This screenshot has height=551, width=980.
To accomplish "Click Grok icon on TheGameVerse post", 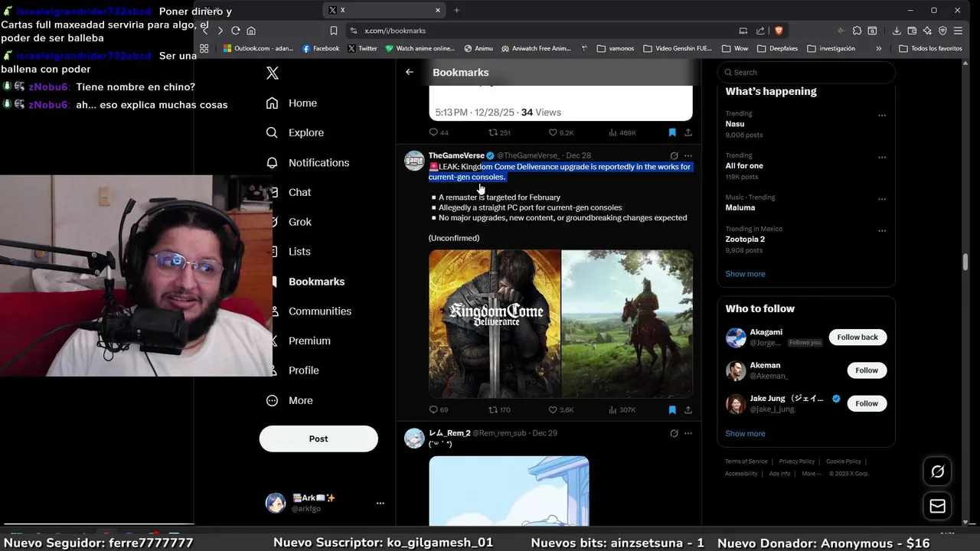I will 674,155.
